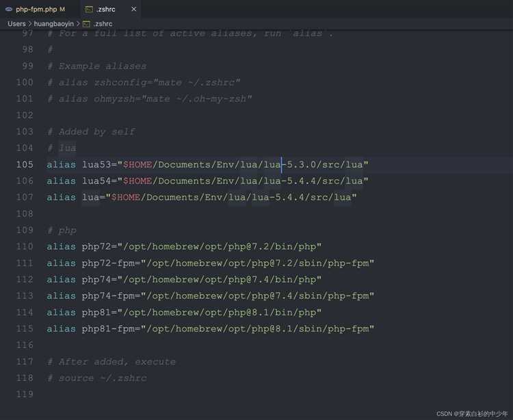Close the .zshrc tab
Viewport: 513px width, 420px height.
point(134,9)
